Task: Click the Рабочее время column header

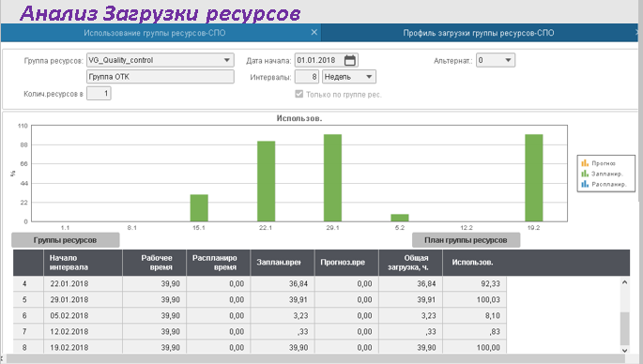Action: 154,263
